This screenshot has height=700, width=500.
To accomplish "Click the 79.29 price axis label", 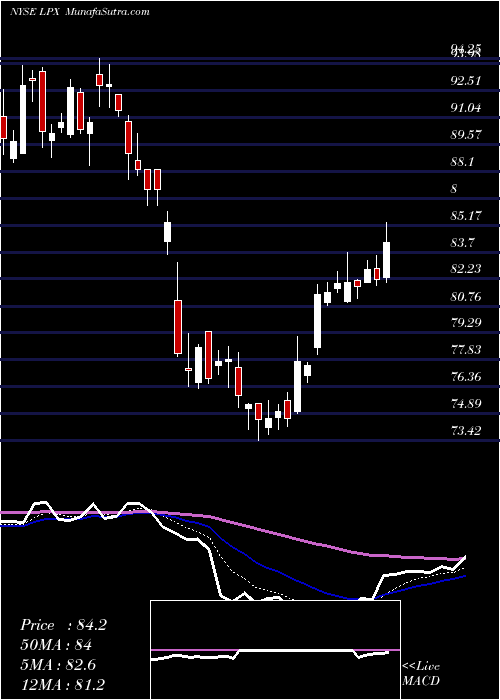I will 466,322.
